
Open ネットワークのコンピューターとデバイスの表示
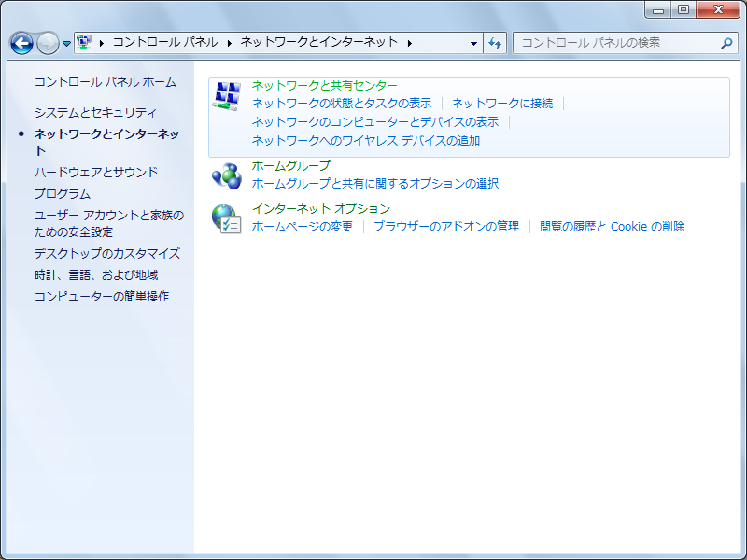click(x=375, y=122)
